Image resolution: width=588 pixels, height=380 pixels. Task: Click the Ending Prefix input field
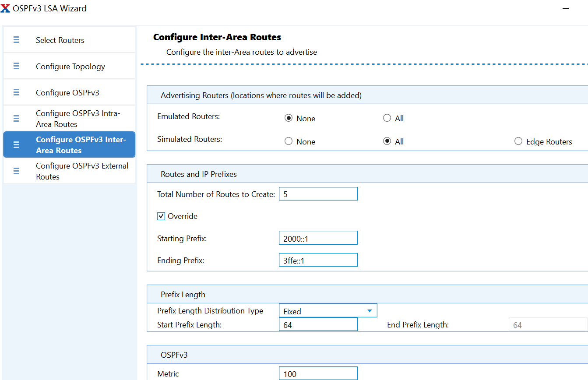point(318,260)
